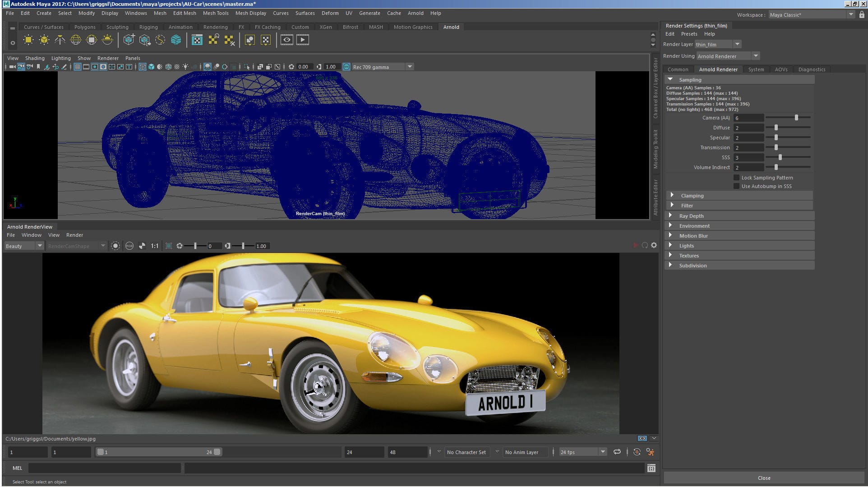The image size is (868, 487).
Task: Drag the Camera AA samples slider
Action: (x=797, y=117)
